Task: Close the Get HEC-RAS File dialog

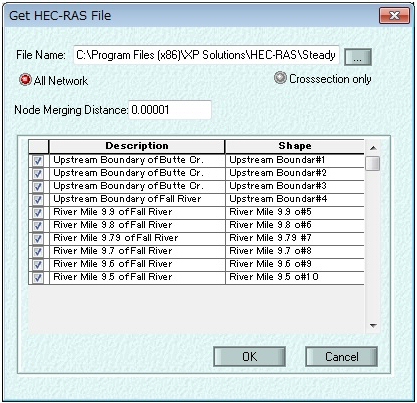Action: pyautogui.click(x=395, y=15)
